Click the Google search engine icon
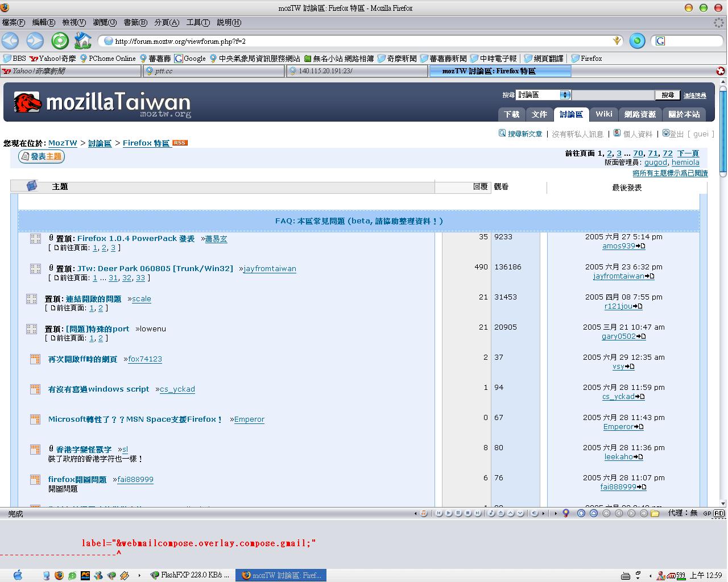 coord(660,41)
